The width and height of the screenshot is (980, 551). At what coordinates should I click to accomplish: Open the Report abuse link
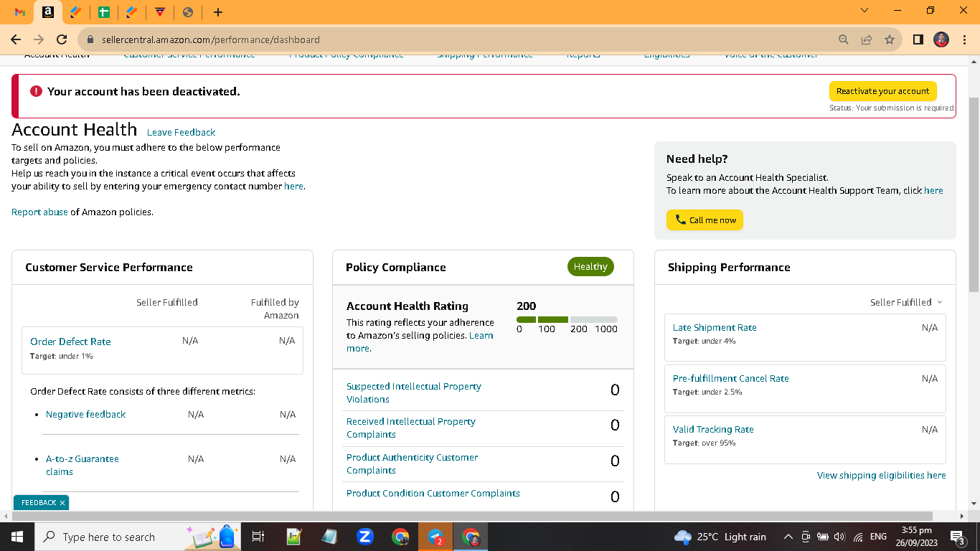click(39, 212)
